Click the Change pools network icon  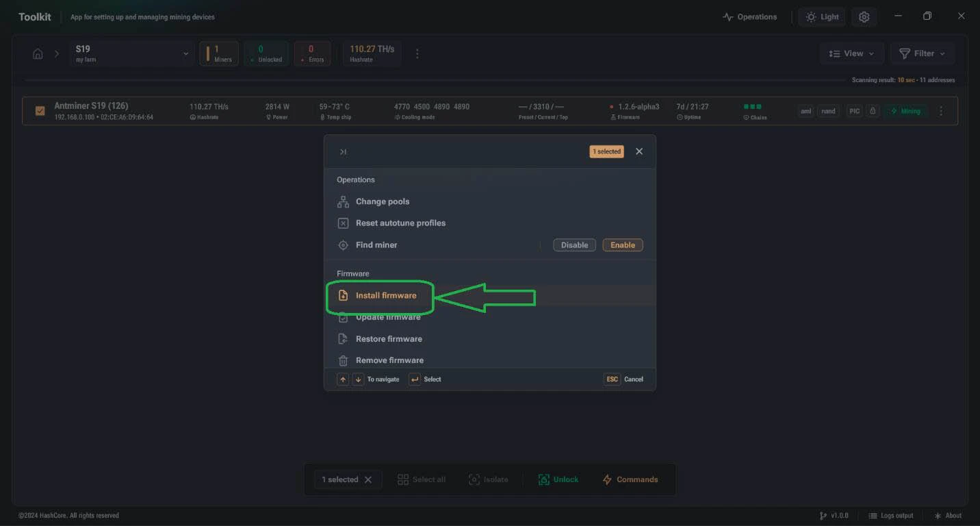click(x=344, y=201)
